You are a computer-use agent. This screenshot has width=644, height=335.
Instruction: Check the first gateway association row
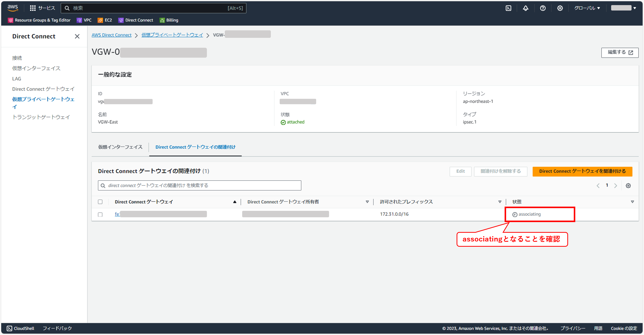(x=100, y=214)
